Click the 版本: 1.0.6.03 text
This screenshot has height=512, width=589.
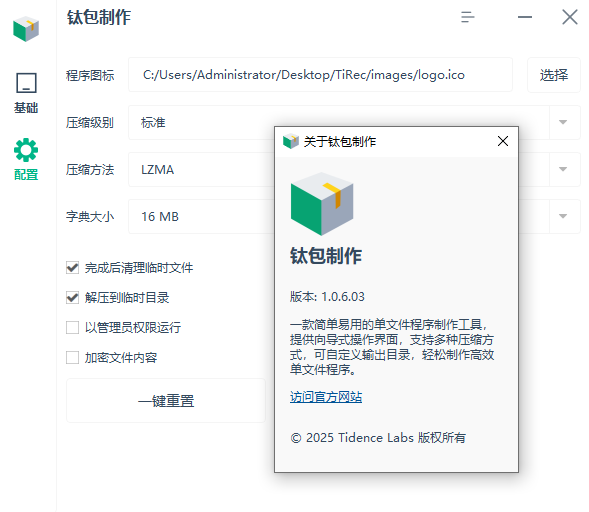327,297
